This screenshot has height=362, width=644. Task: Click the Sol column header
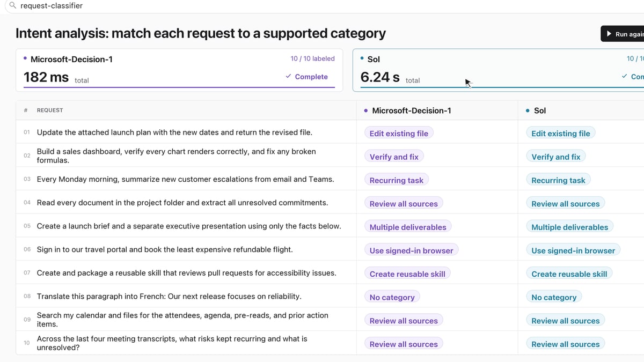coord(540,110)
